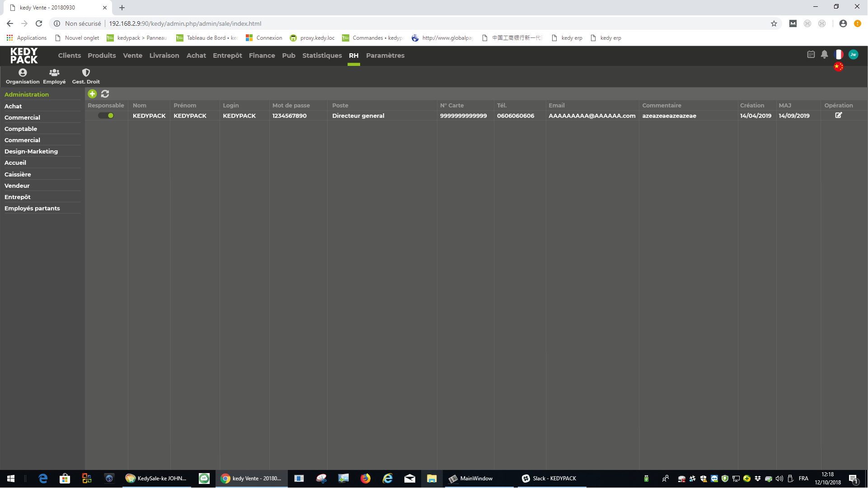868x488 pixels.
Task: Switch language using the Chinese flag
Action: [x=839, y=67]
